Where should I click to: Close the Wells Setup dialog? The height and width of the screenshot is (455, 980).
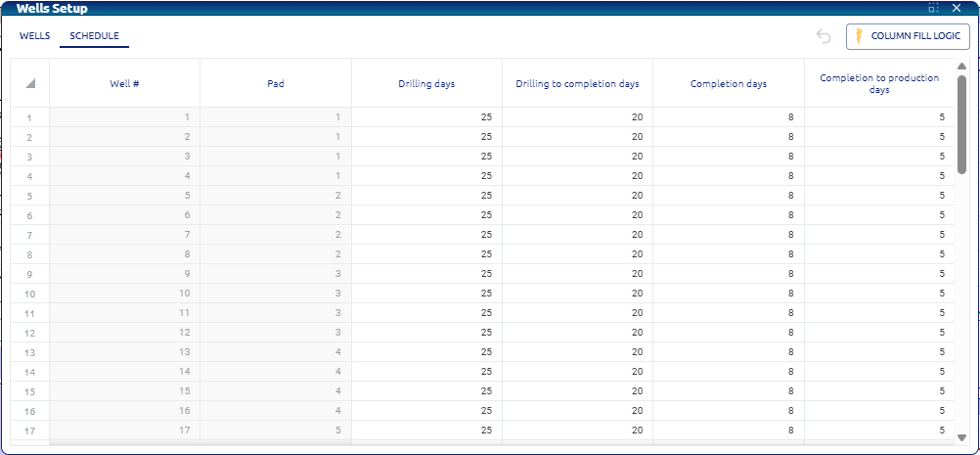(957, 8)
